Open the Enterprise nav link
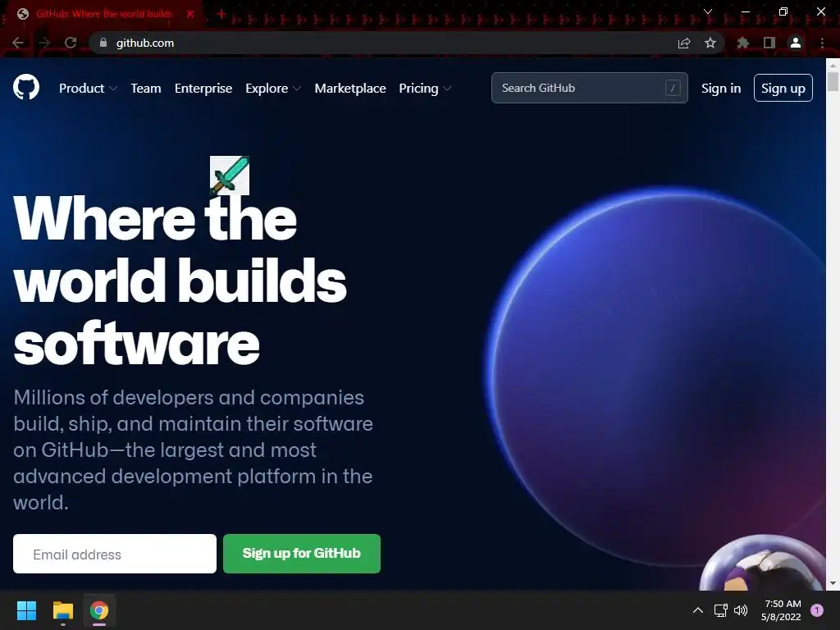Viewport: 840px width, 630px height. click(x=203, y=89)
